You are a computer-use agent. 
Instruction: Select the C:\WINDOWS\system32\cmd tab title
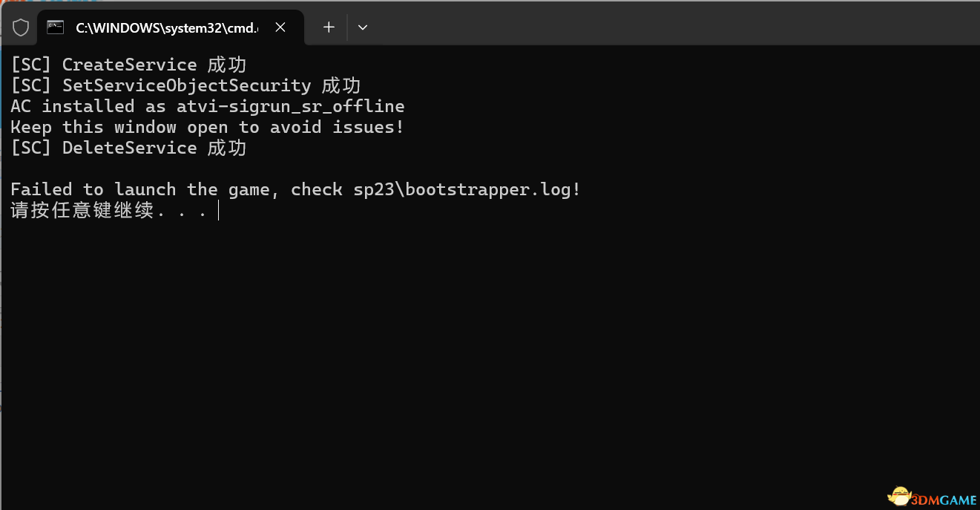click(167, 27)
